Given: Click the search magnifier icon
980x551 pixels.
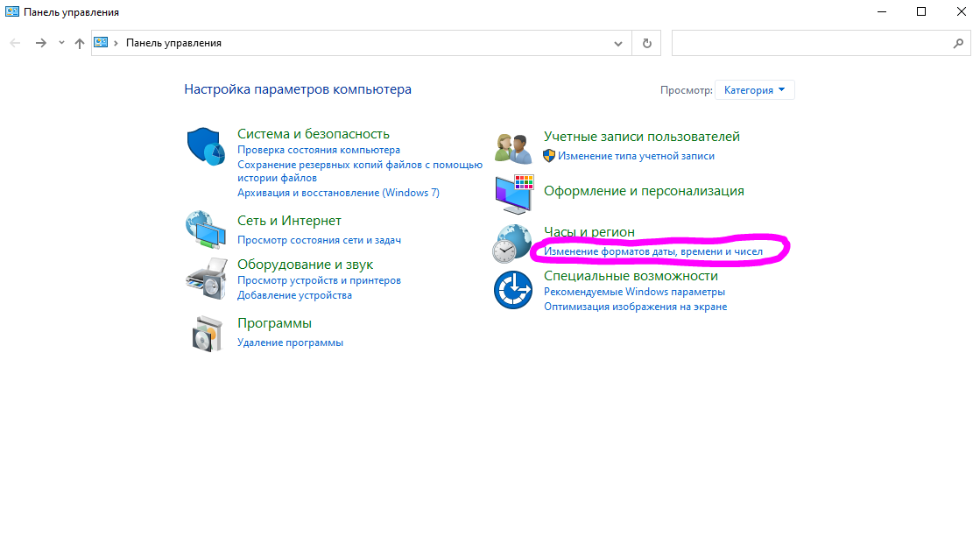Looking at the screenshot, I should click(x=958, y=43).
